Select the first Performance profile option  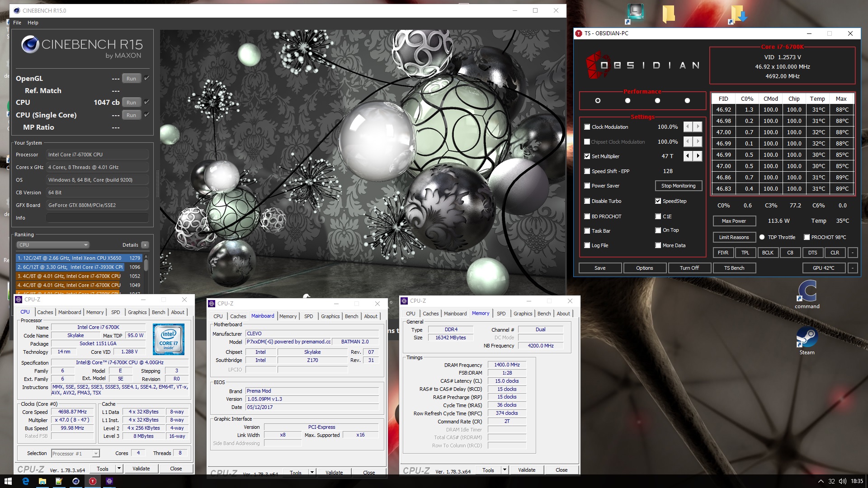click(x=598, y=101)
